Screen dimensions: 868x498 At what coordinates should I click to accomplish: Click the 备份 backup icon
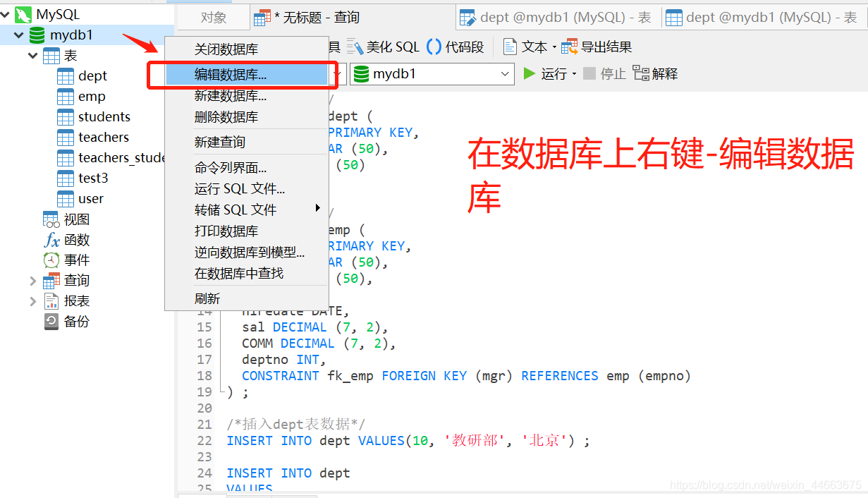tap(51, 322)
